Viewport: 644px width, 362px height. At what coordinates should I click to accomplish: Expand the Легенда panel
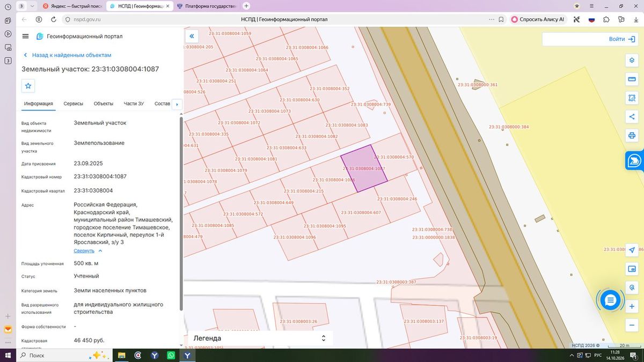click(x=260, y=338)
